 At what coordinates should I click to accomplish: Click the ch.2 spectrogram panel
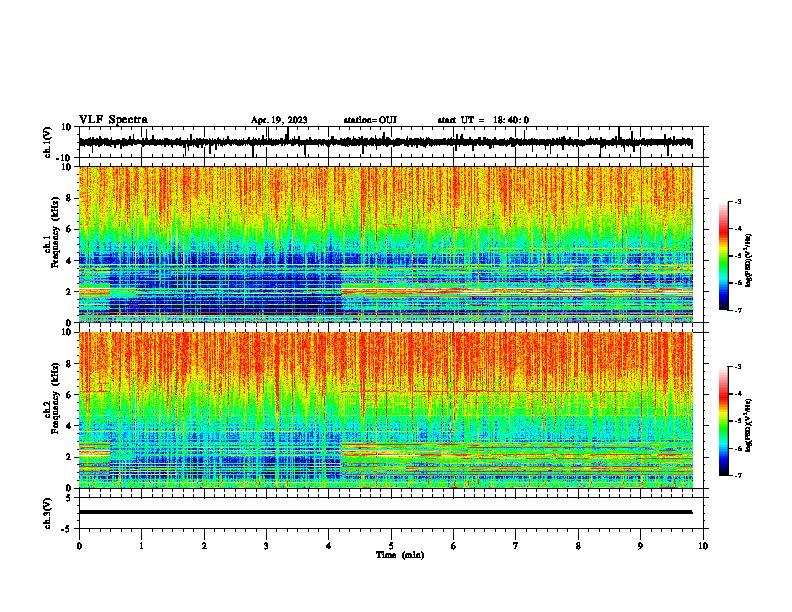[x=385, y=410]
